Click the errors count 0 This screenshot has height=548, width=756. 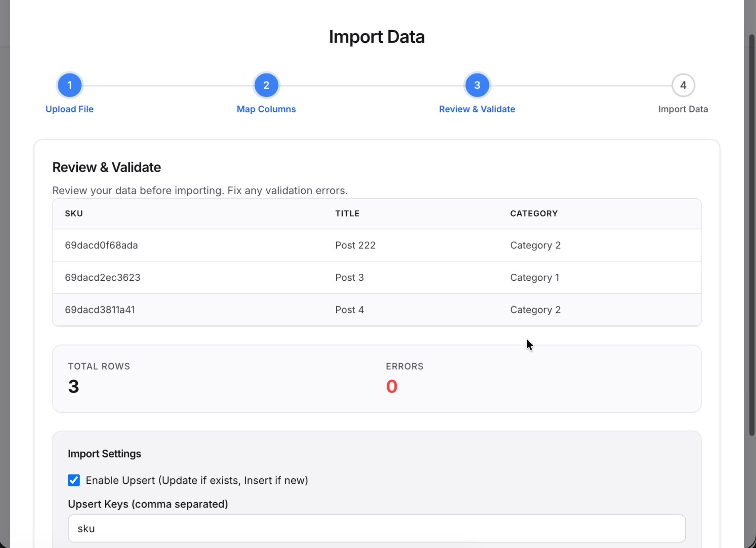391,386
